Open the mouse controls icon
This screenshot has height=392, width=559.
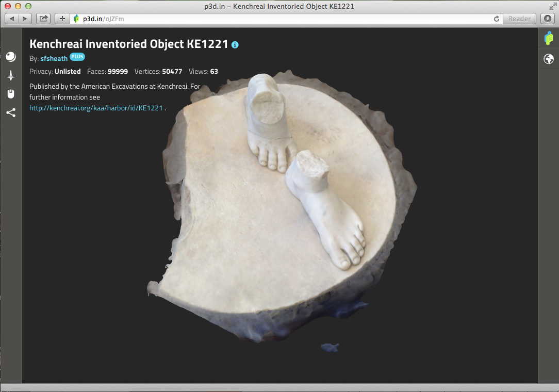click(11, 94)
